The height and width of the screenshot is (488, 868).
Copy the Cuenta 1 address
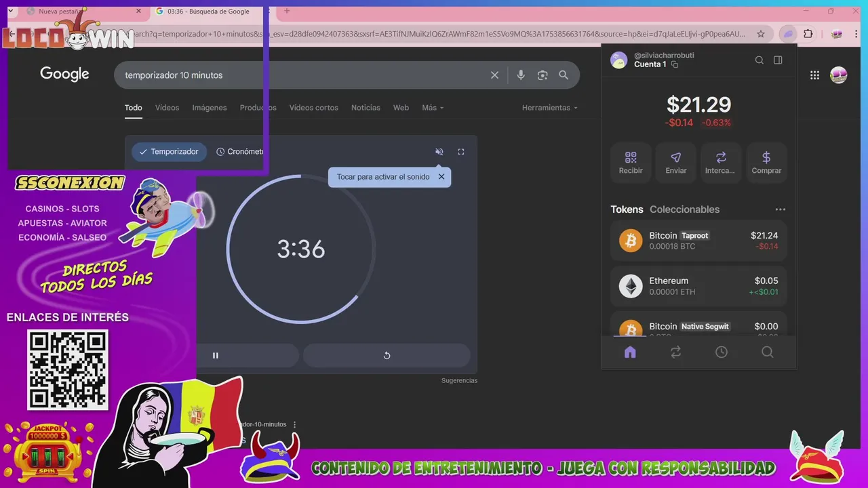click(x=675, y=64)
